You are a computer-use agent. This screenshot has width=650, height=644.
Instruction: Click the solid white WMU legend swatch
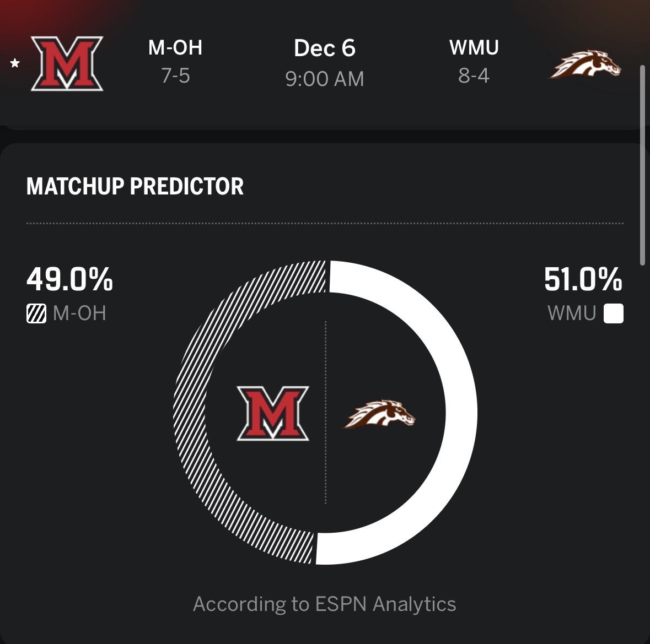coord(614,314)
